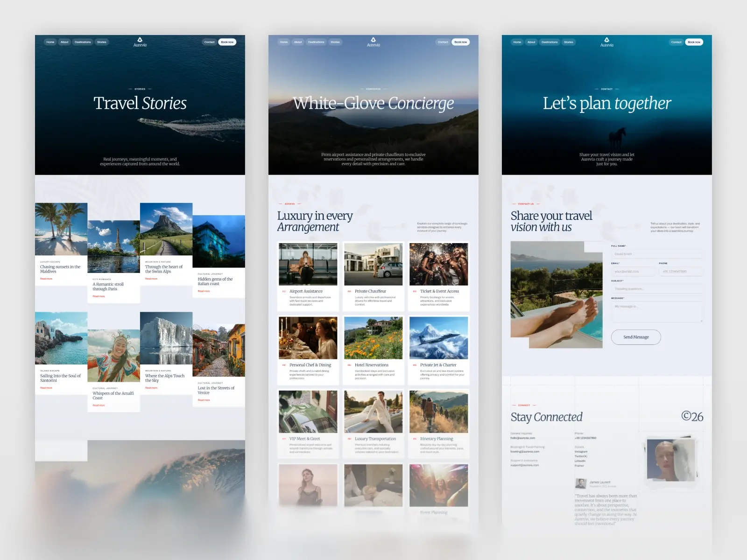Click Book now on the Concierge page
Image resolution: width=747 pixels, height=560 pixels.
(461, 42)
